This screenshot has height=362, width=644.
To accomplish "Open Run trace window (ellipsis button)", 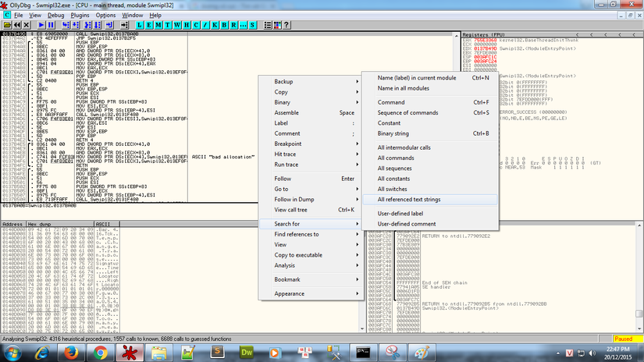I will (244, 25).
